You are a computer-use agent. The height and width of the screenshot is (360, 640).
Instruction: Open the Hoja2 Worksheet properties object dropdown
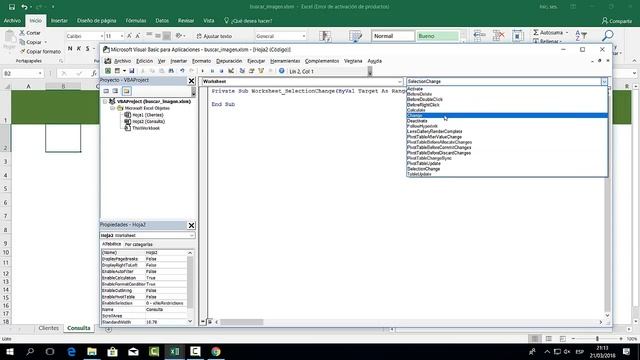click(191, 236)
